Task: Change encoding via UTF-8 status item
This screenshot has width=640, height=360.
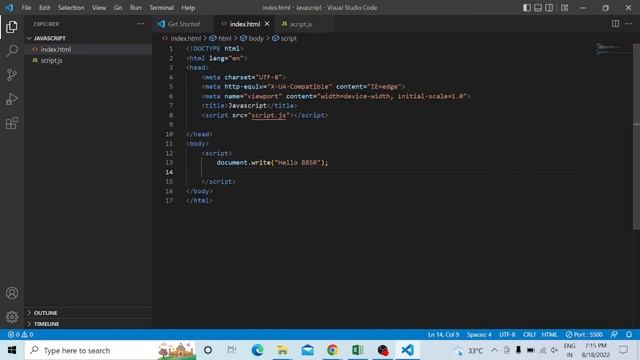Action: coord(507,334)
